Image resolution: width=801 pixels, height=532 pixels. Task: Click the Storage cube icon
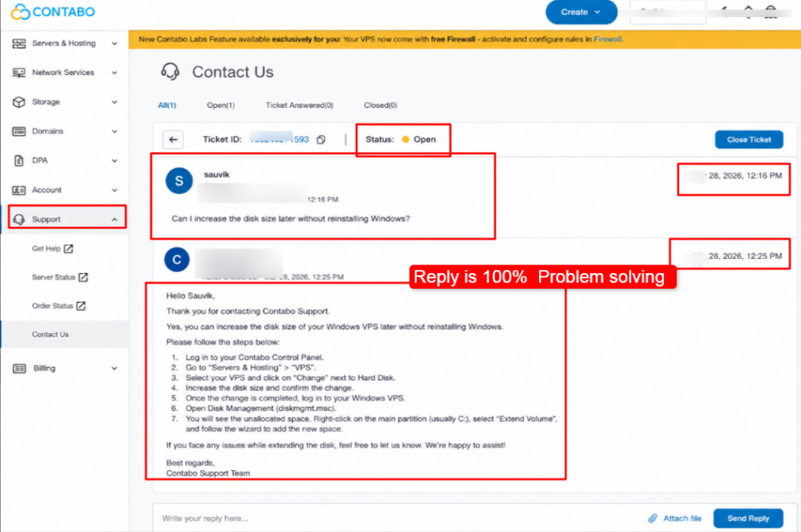[x=19, y=102]
